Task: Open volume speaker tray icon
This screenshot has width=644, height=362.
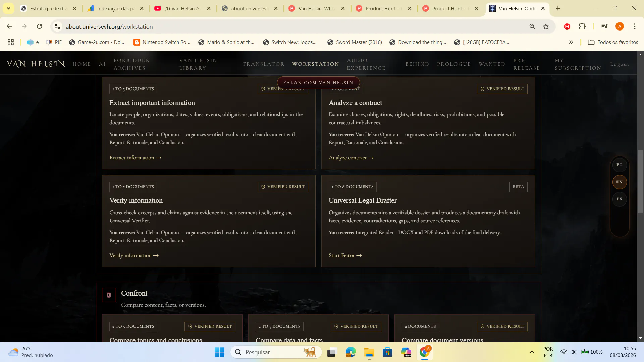Action: pos(573,352)
